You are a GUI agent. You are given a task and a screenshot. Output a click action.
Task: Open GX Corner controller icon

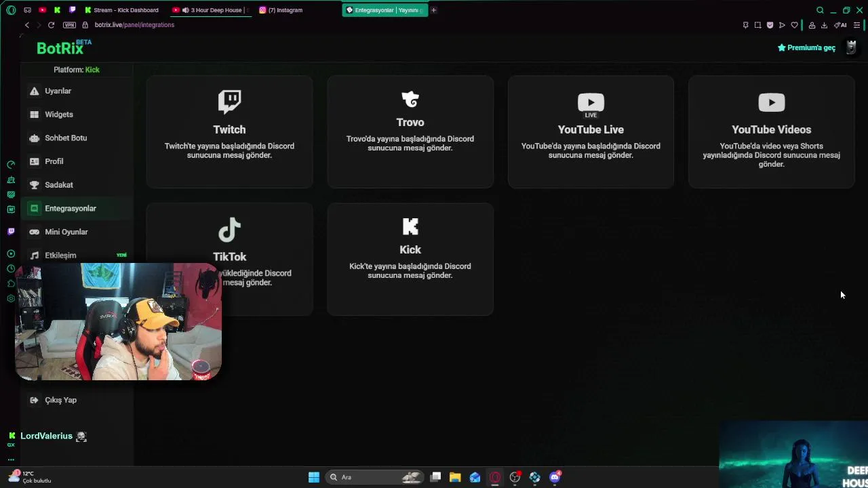(x=27, y=10)
